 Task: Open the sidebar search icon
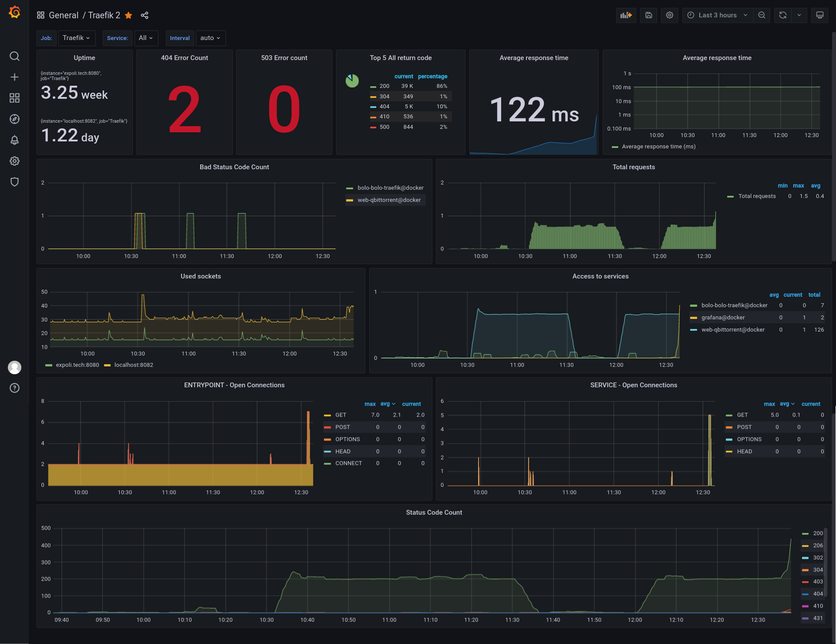(x=14, y=56)
